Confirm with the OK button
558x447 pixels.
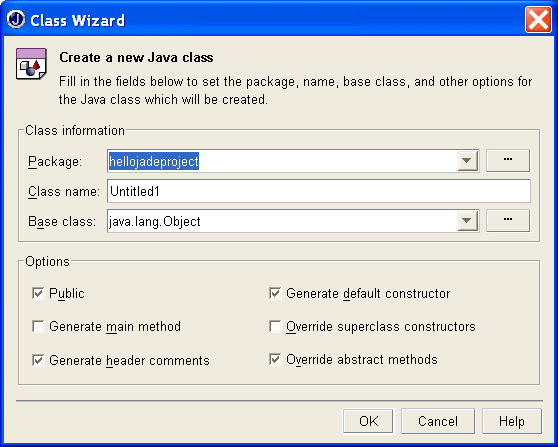pyautogui.click(x=368, y=421)
